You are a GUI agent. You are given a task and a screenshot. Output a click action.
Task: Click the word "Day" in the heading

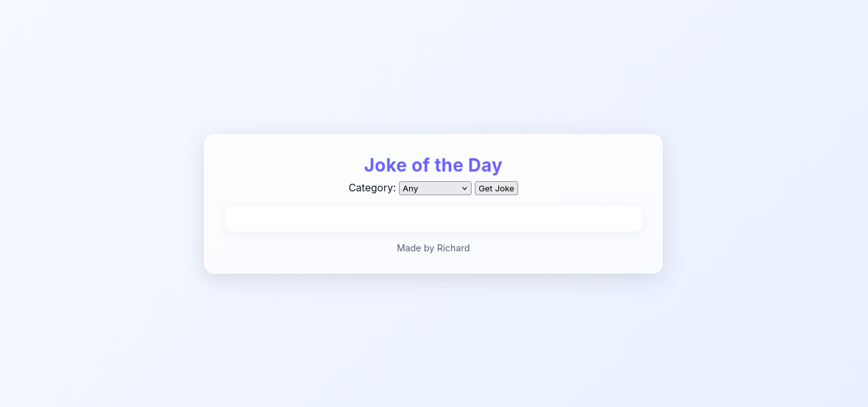click(x=485, y=165)
